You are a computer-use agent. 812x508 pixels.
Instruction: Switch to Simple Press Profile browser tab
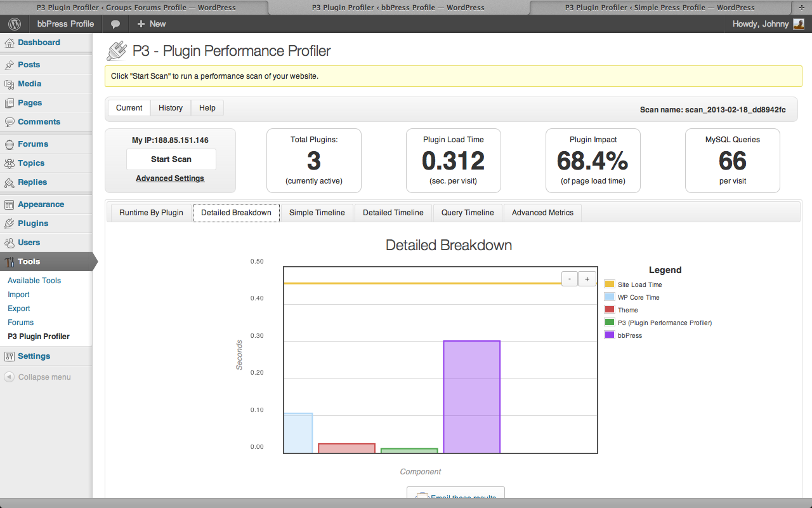coord(660,8)
